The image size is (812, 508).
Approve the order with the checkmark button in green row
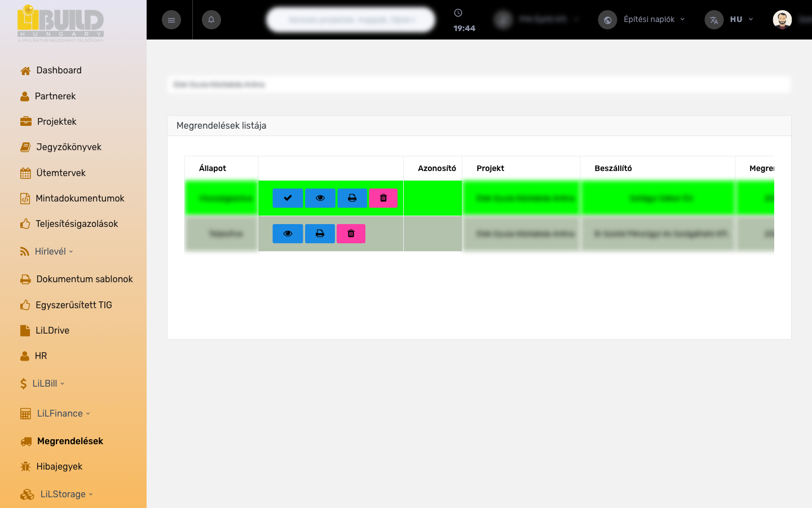288,198
